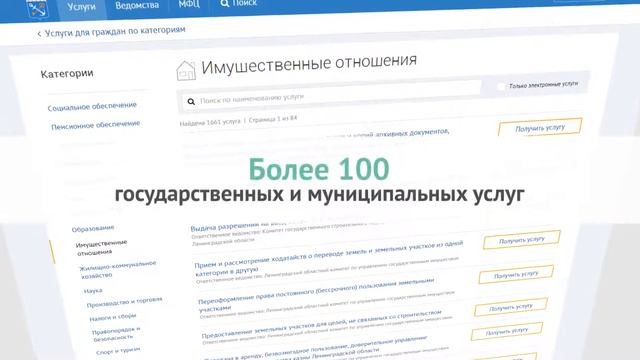Click the coat of arms logo
Image resolution: width=640 pixels, height=360 pixels.
coord(37,8)
